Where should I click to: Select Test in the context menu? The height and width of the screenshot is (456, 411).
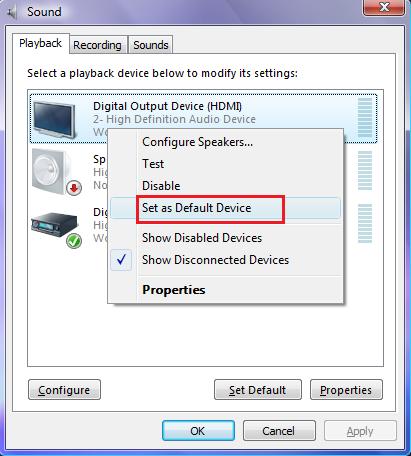(153, 164)
